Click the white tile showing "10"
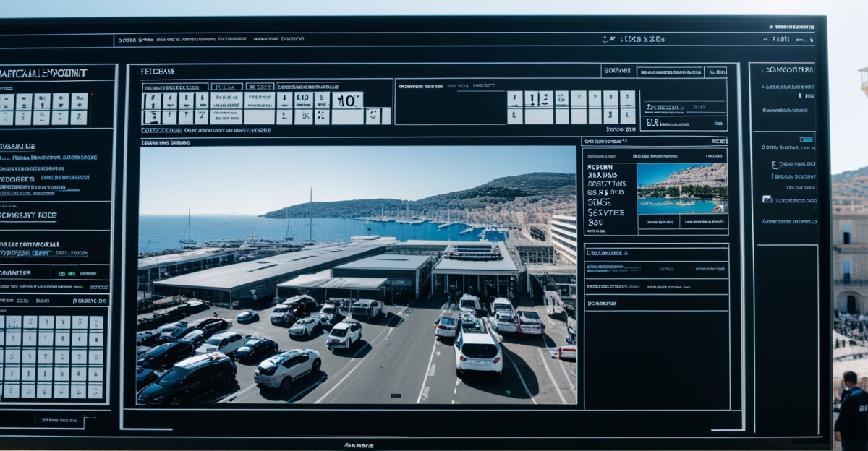This screenshot has width=868, height=451. point(347,100)
